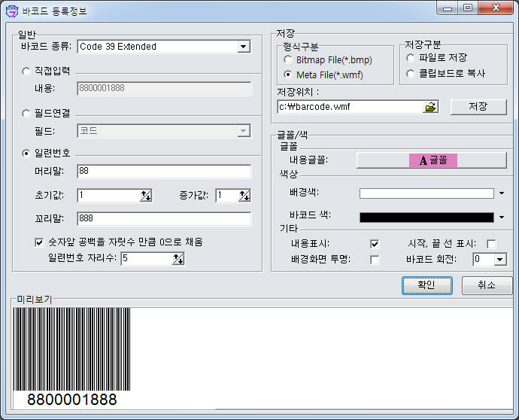Maximize the 바코드 등록정보 window
519x420 pixels.
pyautogui.click(x=468, y=8)
